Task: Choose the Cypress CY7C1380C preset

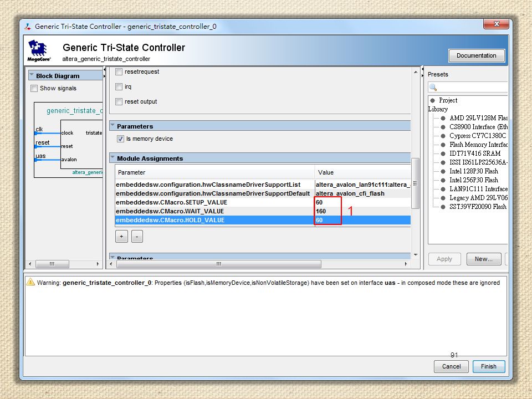Action: [x=478, y=136]
